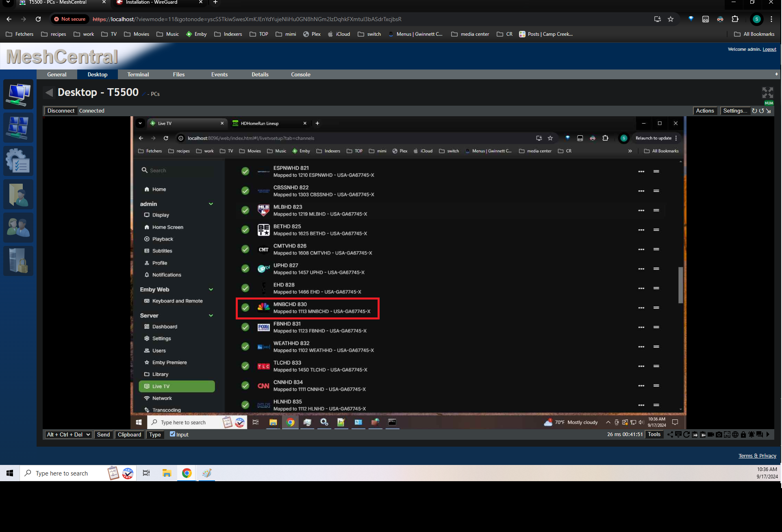The image size is (782, 532).
Task: Switch to the Files tab
Action: coord(178,74)
